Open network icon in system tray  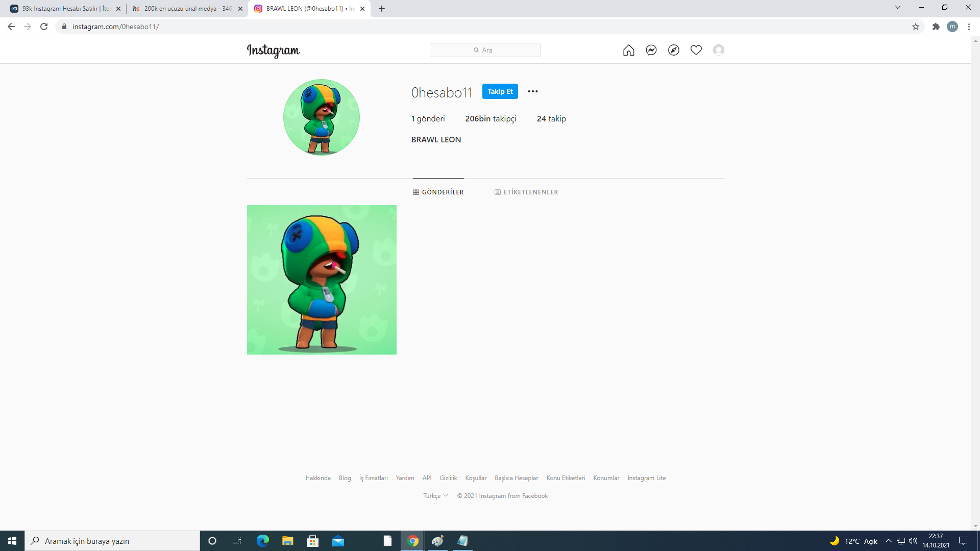901,541
